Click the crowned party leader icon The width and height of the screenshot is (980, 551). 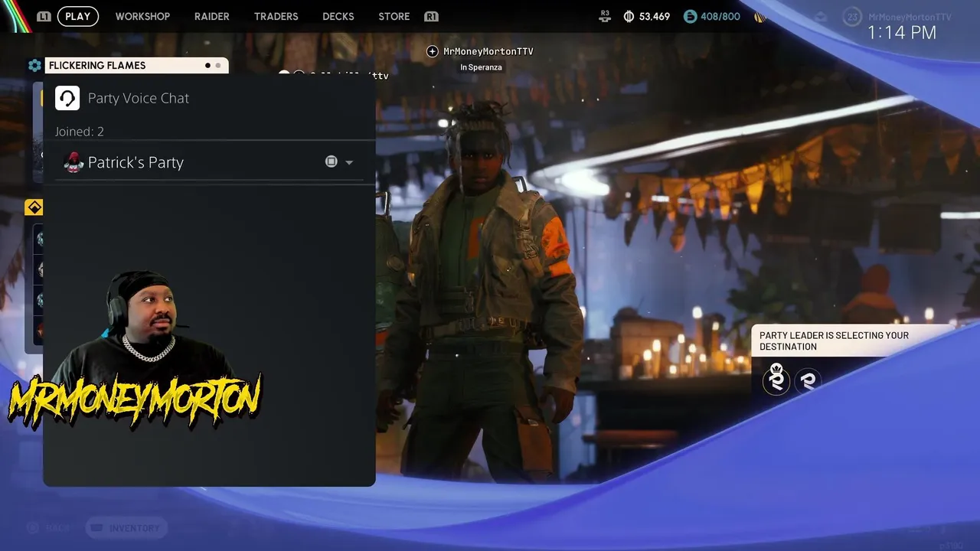point(776,380)
